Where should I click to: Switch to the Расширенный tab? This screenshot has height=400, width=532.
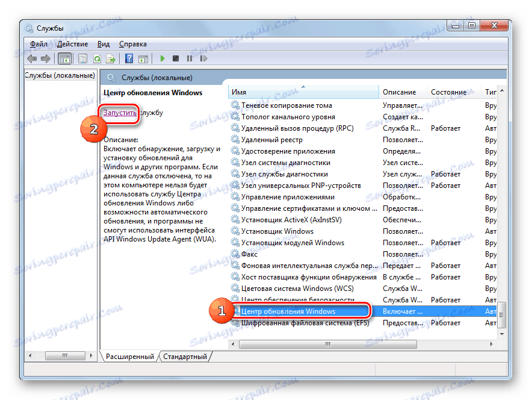pyautogui.click(x=129, y=357)
